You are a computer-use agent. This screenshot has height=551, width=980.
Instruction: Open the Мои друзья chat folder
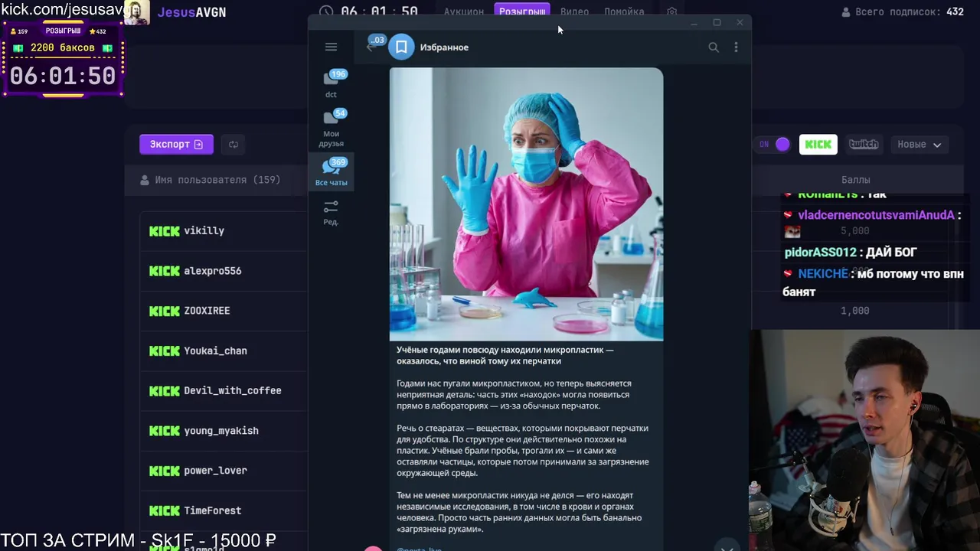click(x=331, y=128)
